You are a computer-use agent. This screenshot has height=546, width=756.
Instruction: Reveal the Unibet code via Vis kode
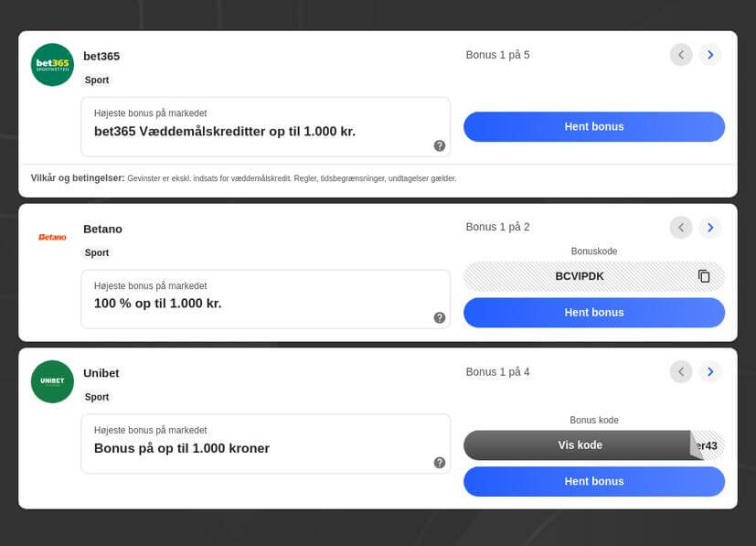point(580,445)
